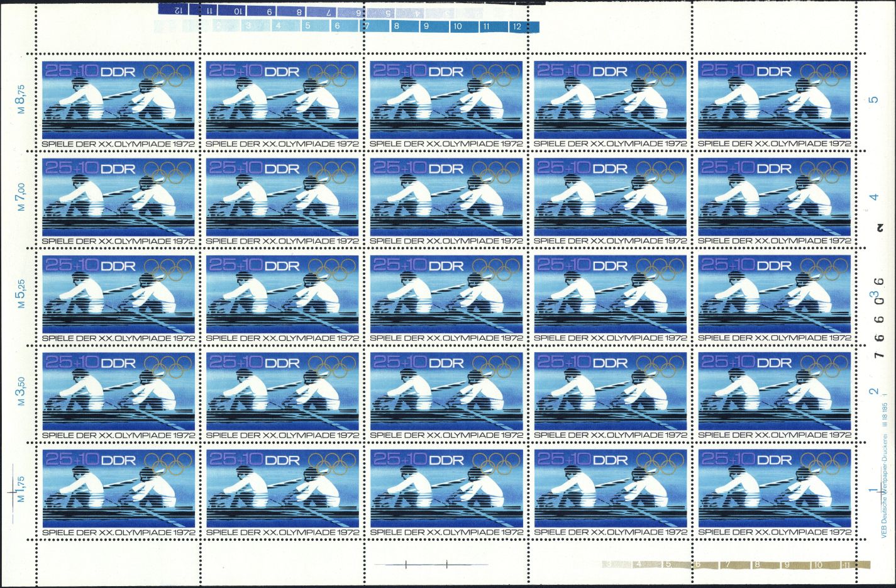Click row number 1 in the right margin
This screenshot has width=896, height=588.
pyautogui.click(x=873, y=489)
